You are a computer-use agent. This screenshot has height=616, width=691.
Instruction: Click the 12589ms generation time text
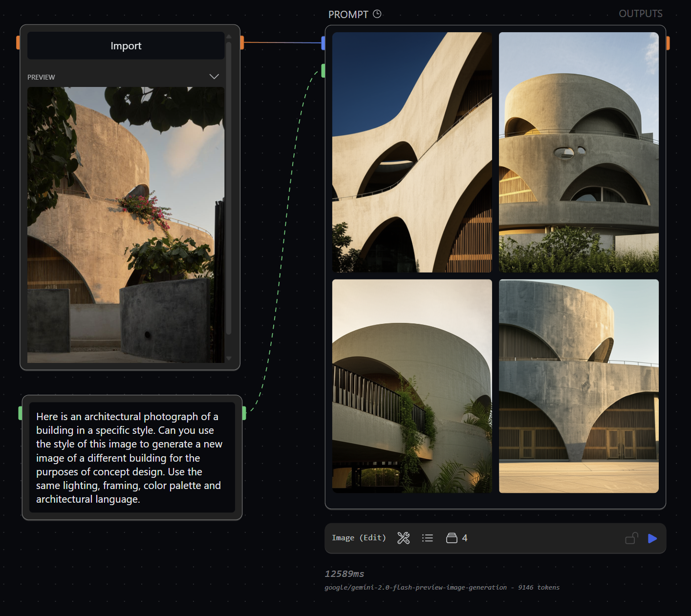(x=344, y=574)
